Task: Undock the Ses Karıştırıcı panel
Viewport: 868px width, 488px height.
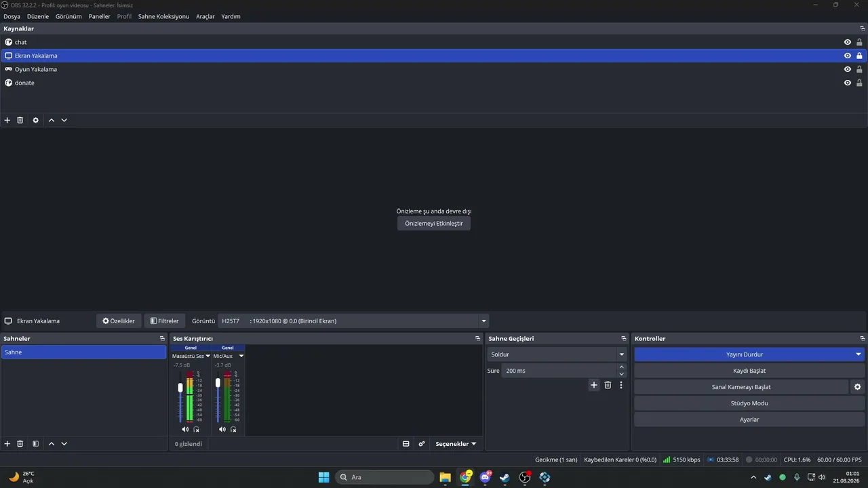Action: (478, 338)
